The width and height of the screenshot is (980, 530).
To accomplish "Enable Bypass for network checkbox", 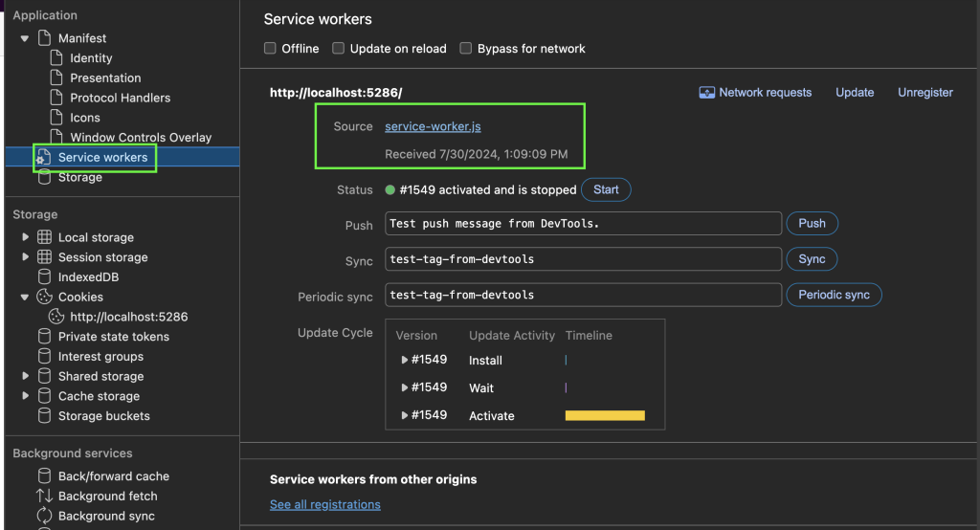I will (466, 48).
